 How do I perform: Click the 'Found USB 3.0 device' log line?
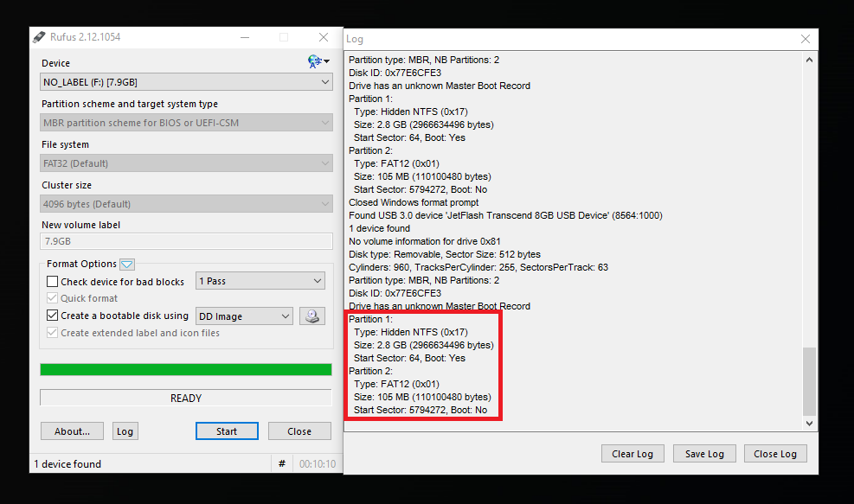coord(505,215)
